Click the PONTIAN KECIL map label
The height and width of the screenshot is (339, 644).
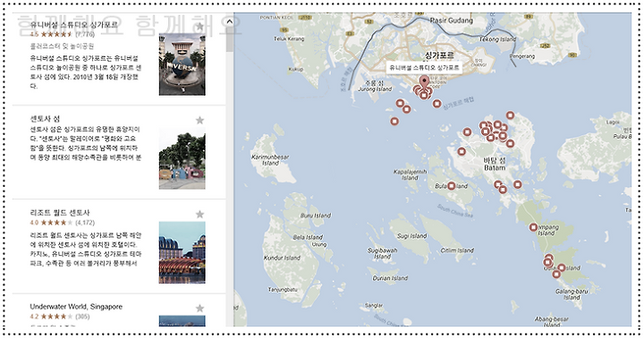coord(276,18)
